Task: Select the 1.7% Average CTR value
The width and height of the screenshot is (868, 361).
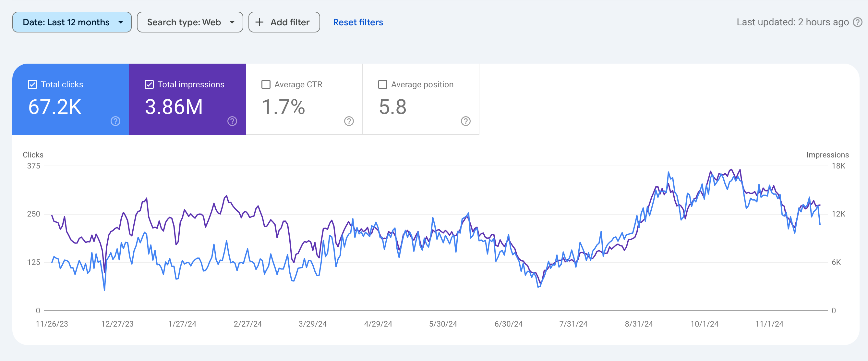Action: 283,107
